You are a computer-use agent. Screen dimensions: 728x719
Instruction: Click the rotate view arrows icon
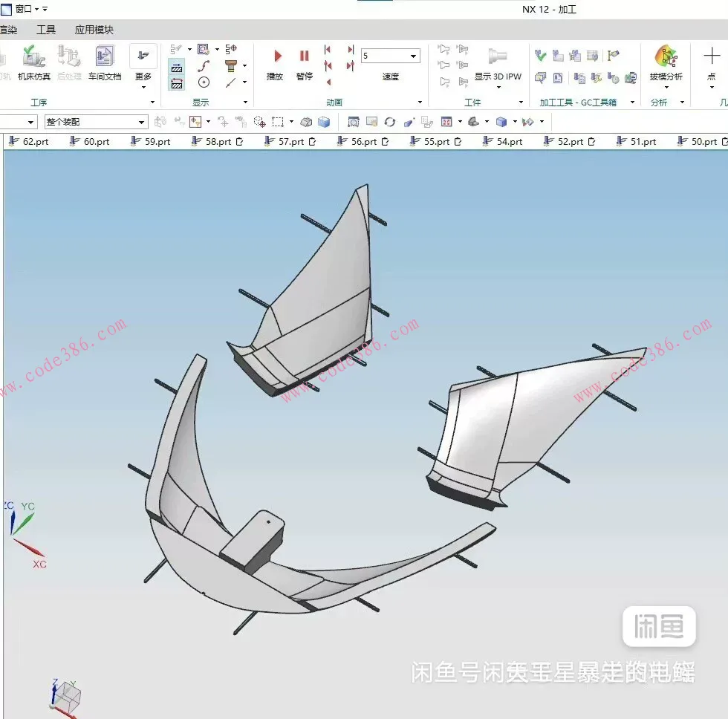(389, 122)
